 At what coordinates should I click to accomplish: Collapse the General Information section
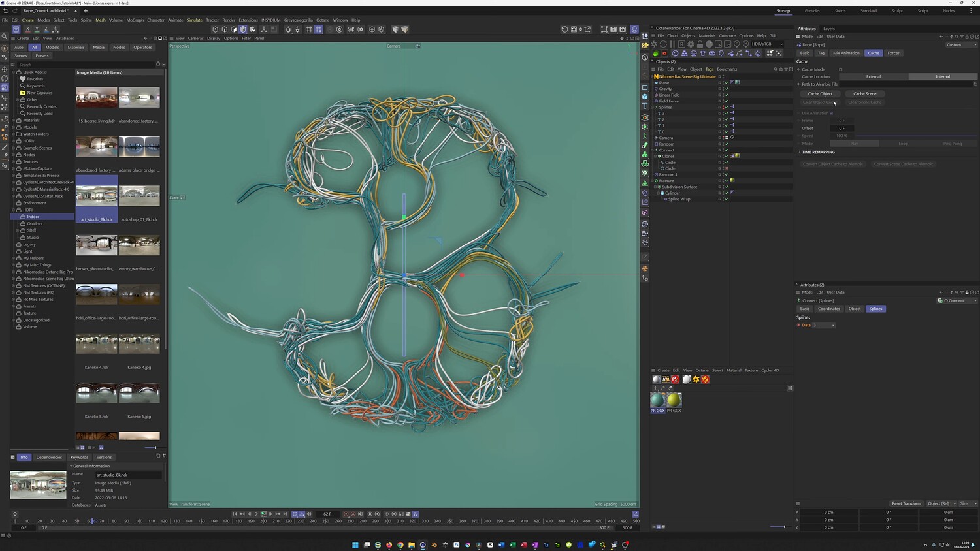click(71, 466)
